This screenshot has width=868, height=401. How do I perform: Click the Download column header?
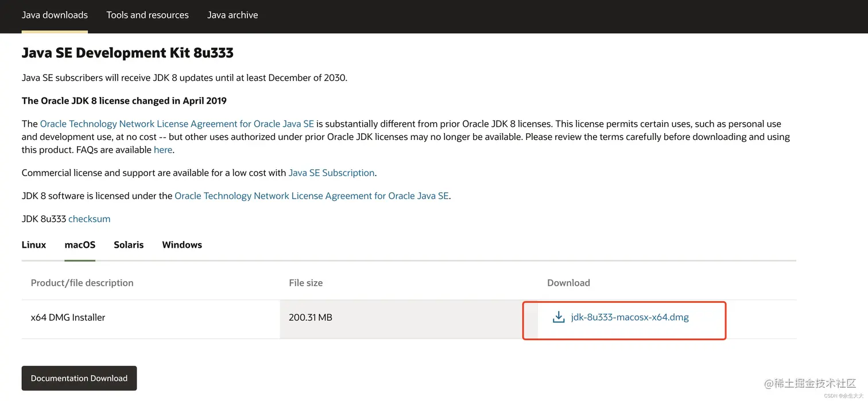[x=568, y=283]
